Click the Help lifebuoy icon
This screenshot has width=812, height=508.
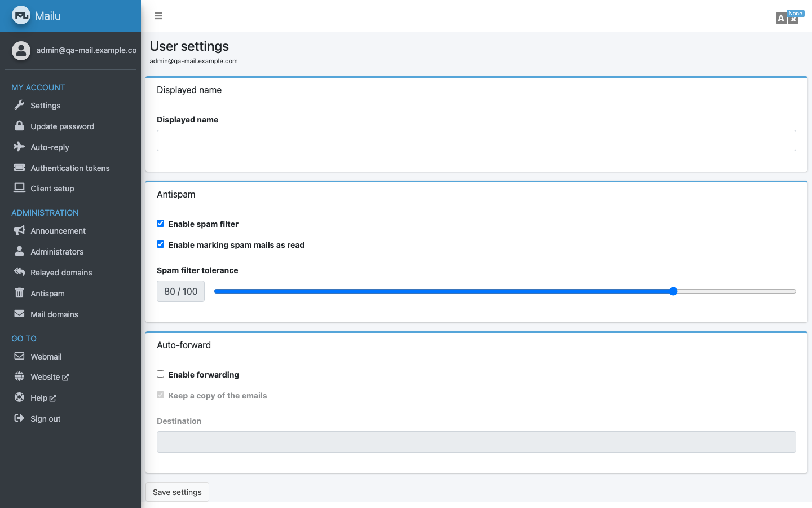click(19, 397)
